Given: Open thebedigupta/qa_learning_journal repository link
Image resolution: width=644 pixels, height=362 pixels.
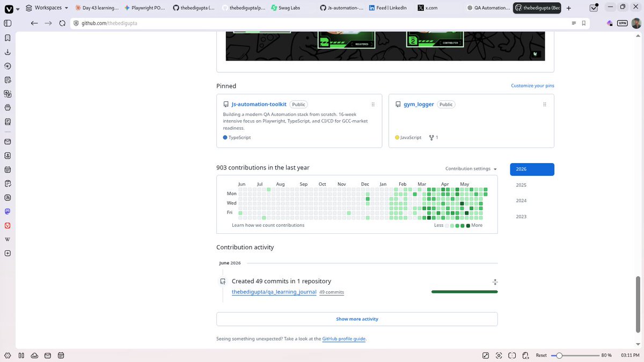Looking at the screenshot, I should pos(274,292).
